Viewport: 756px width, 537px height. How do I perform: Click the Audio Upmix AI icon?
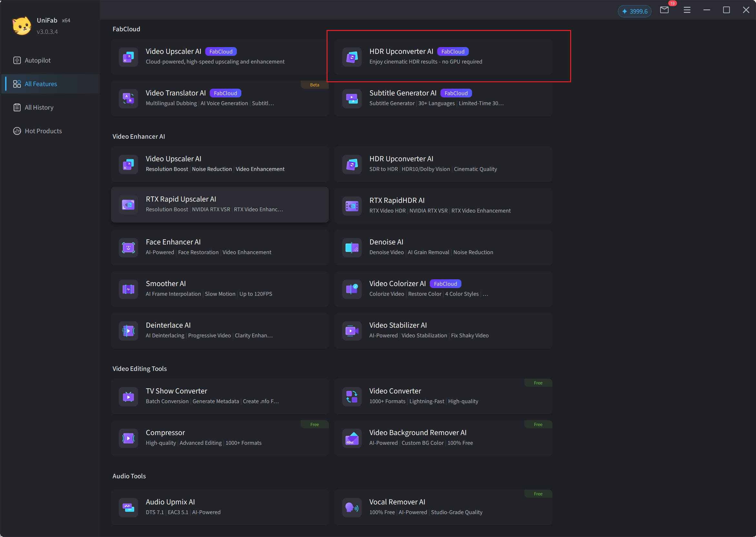[128, 507]
